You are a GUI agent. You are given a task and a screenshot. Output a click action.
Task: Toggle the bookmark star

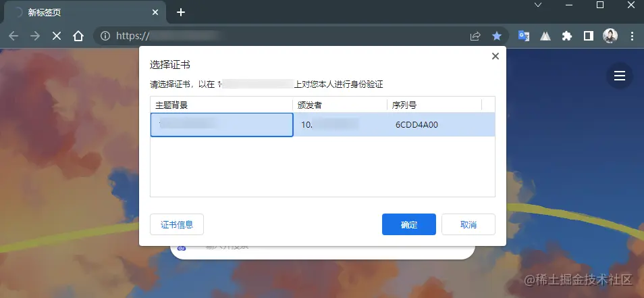[497, 36]
